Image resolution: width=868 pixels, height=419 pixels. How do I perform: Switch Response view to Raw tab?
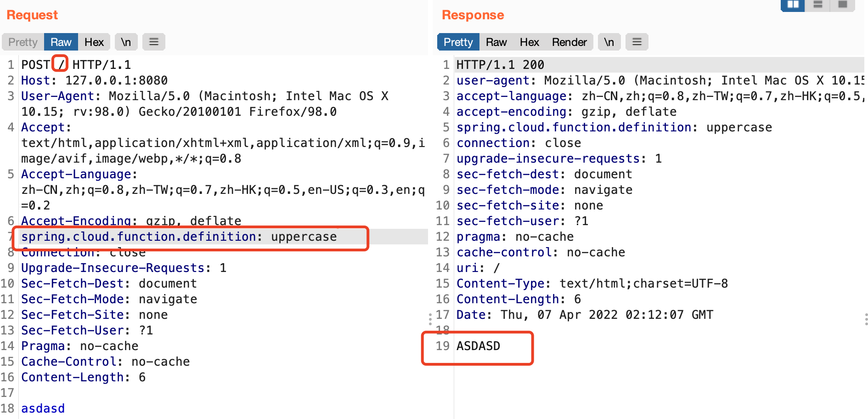coord(496,42)
